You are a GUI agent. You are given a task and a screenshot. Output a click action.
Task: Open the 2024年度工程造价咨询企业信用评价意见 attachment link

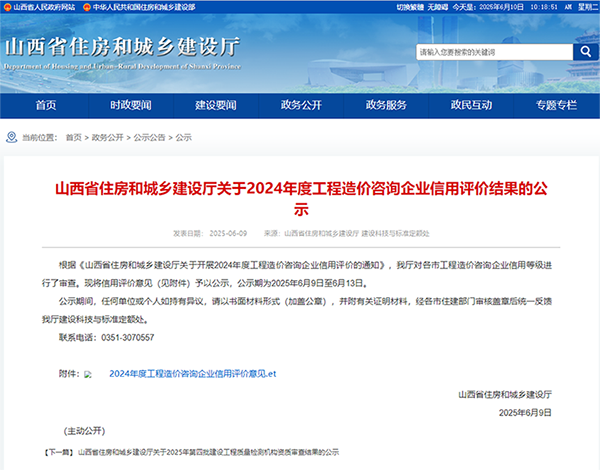point(192,373)
